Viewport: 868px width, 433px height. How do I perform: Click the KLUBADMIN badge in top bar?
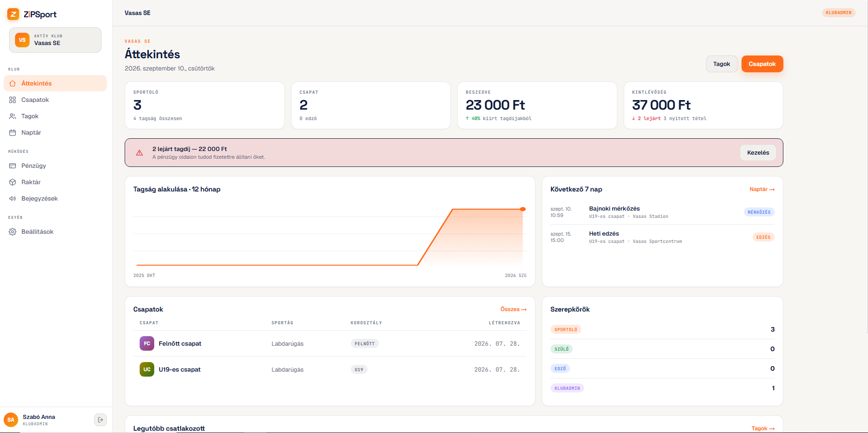click(838, 13)
